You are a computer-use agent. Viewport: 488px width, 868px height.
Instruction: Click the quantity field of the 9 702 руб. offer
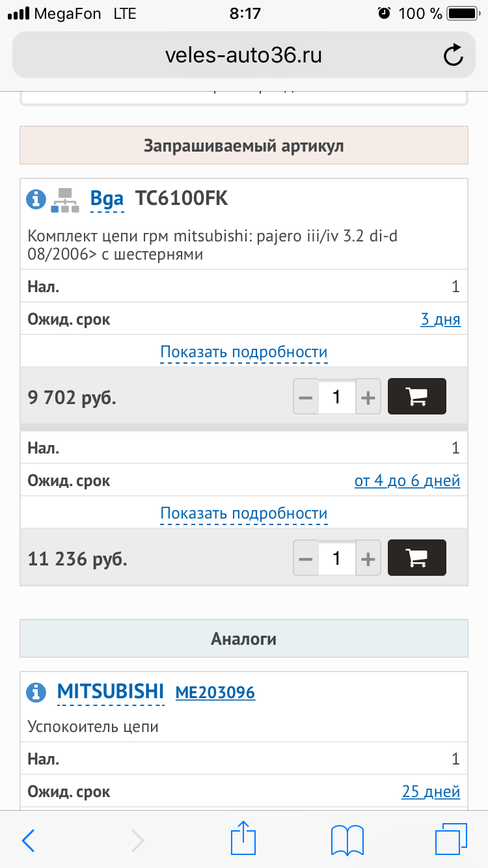[x=336, y=397]
